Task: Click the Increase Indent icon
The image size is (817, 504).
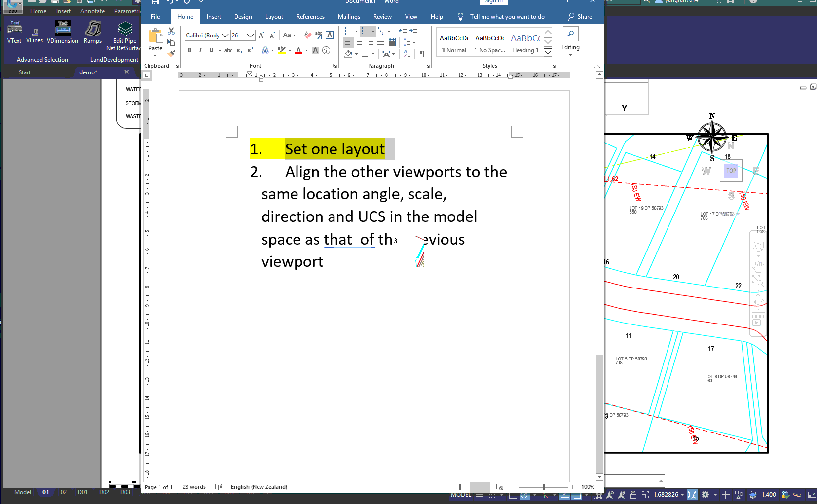Action: [413, 31]
